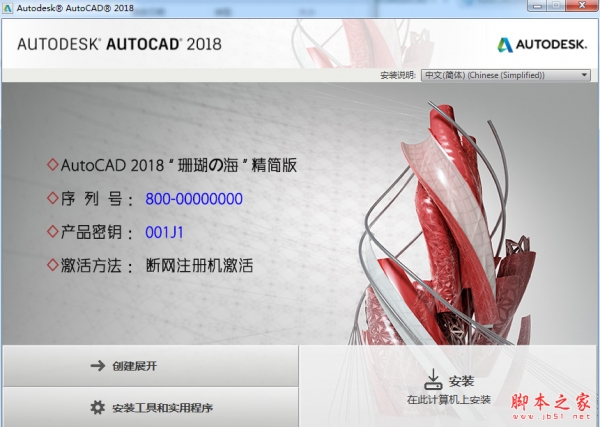This screenshot has width=600, height=427.
Task: Click the AutoCAD 2018 精简版 title line
Action: tap(179, 165)
